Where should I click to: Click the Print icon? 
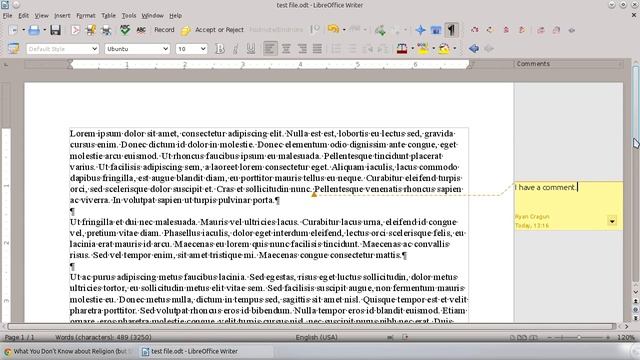[x=34, y=30]
